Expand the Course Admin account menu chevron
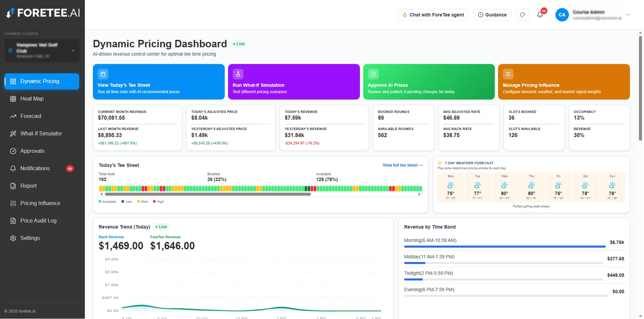 point(628,15)
